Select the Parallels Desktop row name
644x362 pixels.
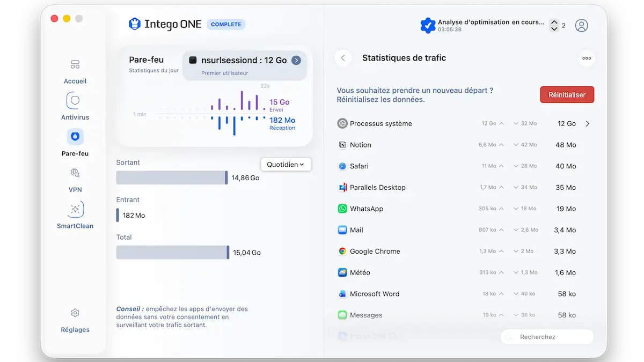coord(378,187)
